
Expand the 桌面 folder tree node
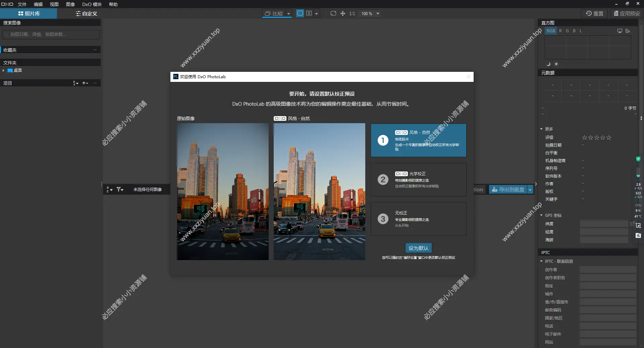pyautogui.click(x=3, y=70)
